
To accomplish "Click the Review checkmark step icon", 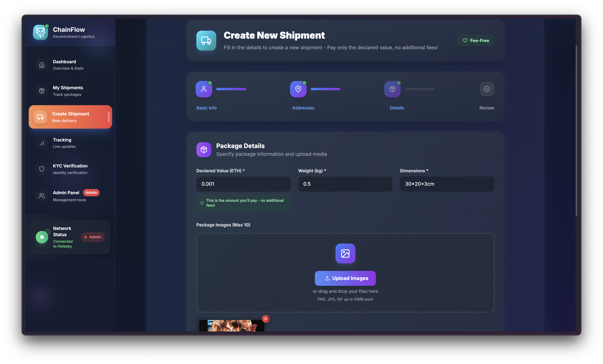I will tap(486, 89).
